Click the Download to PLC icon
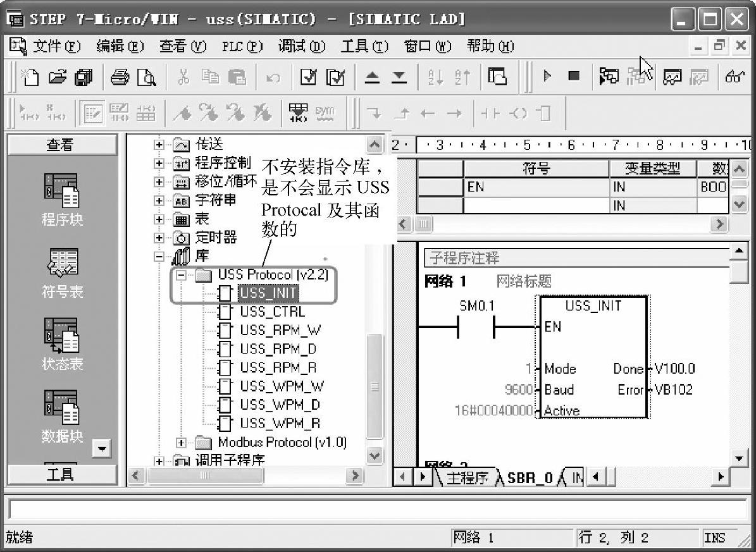 coord(399,77)
